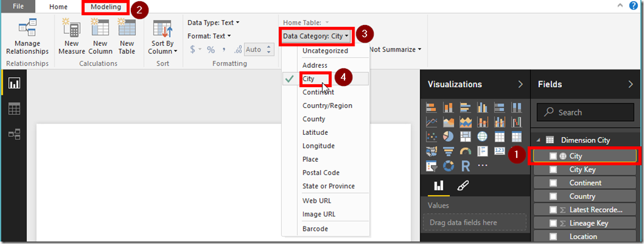
Task: Click the New Measure button
Action: point(71,36)
